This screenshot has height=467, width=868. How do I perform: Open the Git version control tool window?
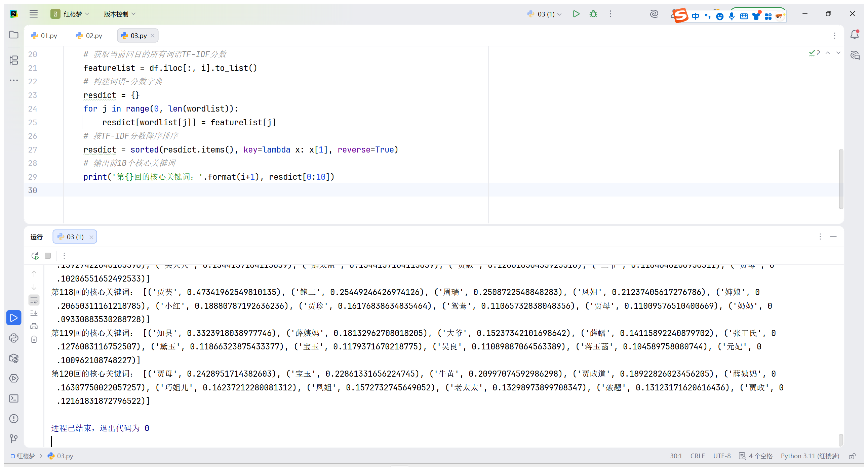point(14,438)
